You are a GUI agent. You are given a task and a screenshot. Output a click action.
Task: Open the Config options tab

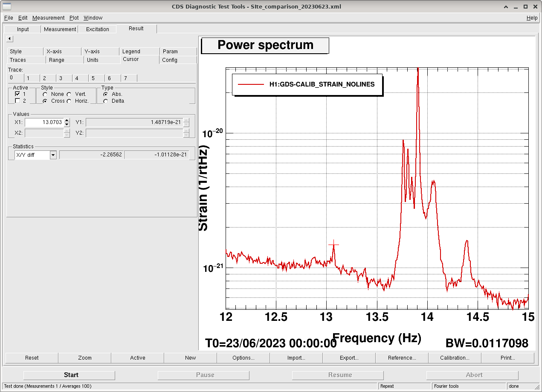(178, 60)
